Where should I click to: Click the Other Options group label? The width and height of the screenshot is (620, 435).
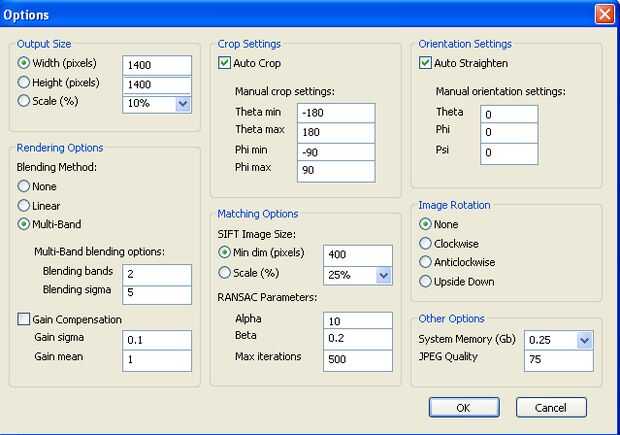pos(452,319)
